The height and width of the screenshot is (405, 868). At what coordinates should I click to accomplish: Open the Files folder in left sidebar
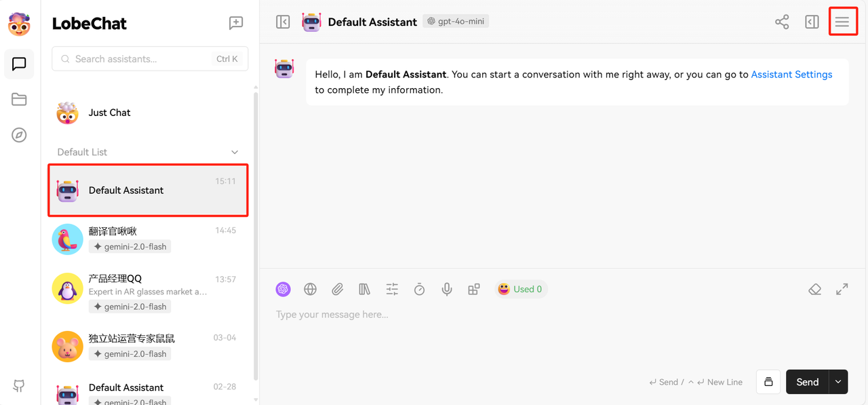(19, 100)
